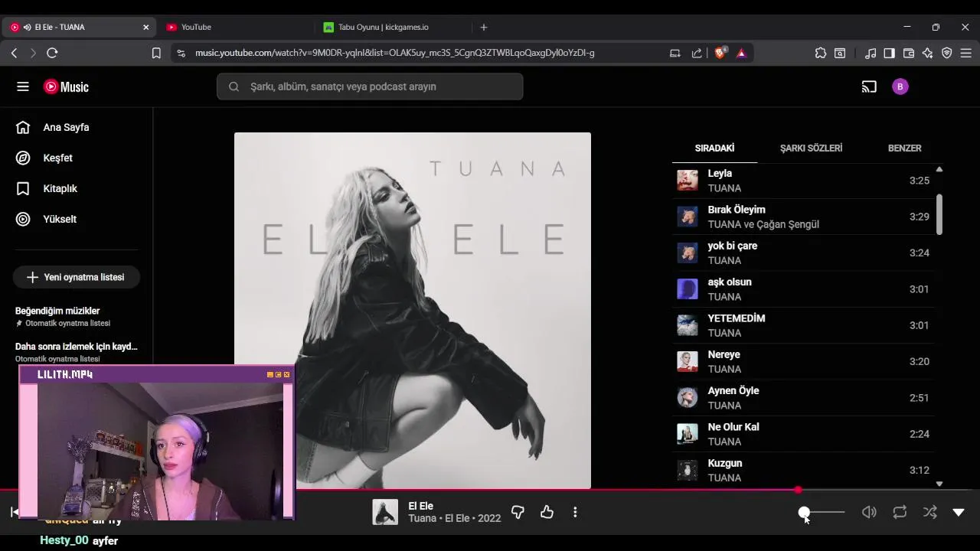Play Ne Olur Kal from queue
The image size is (980, 551).
803,434
